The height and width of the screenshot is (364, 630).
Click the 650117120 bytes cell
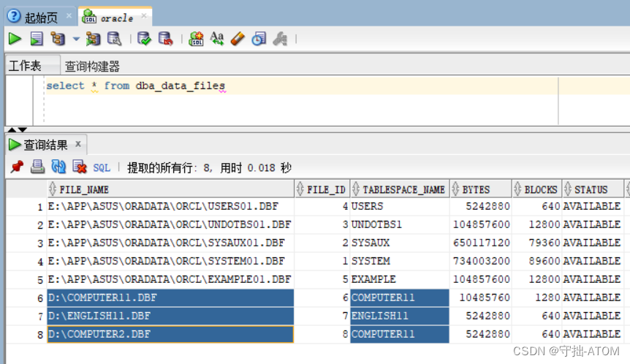[x=481, y=243]
